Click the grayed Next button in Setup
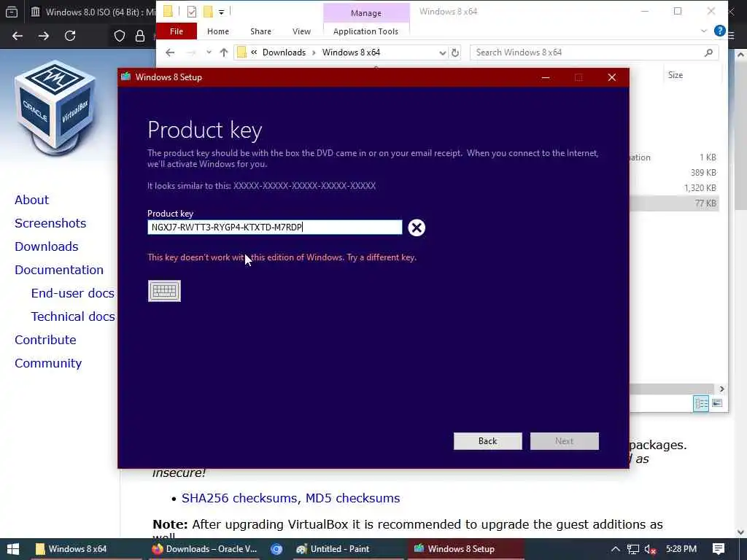The image size is (747, 560). tap(565, 441)
